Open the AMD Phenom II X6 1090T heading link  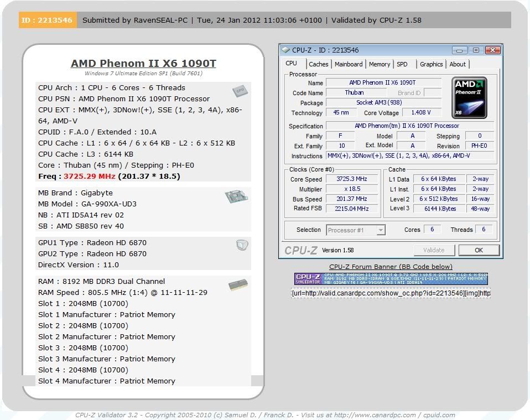point(143,63)
